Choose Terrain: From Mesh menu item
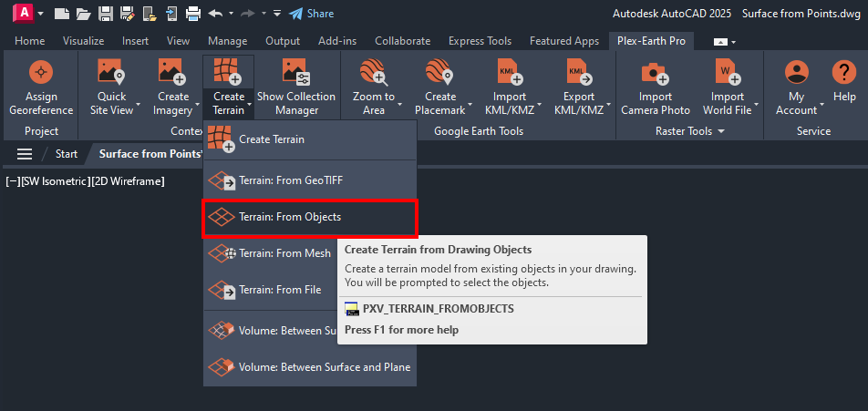This screenshot has width=868, height=411. tap(270, 253)
